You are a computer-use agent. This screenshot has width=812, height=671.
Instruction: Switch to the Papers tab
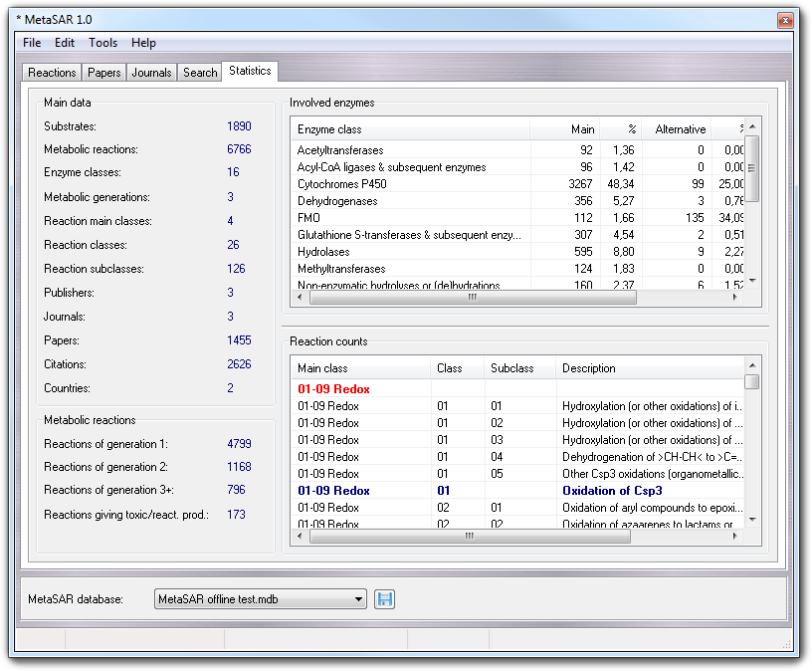coord(103,73)
